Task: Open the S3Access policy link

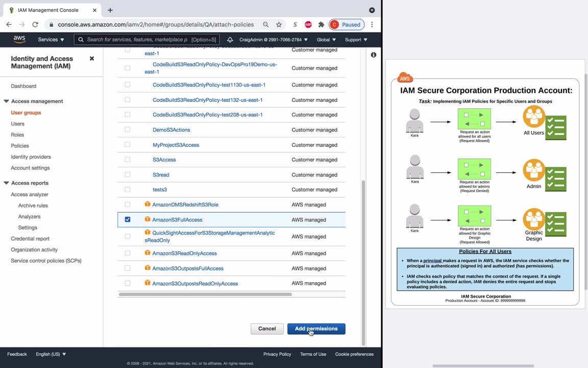Action: coord(164,159)
